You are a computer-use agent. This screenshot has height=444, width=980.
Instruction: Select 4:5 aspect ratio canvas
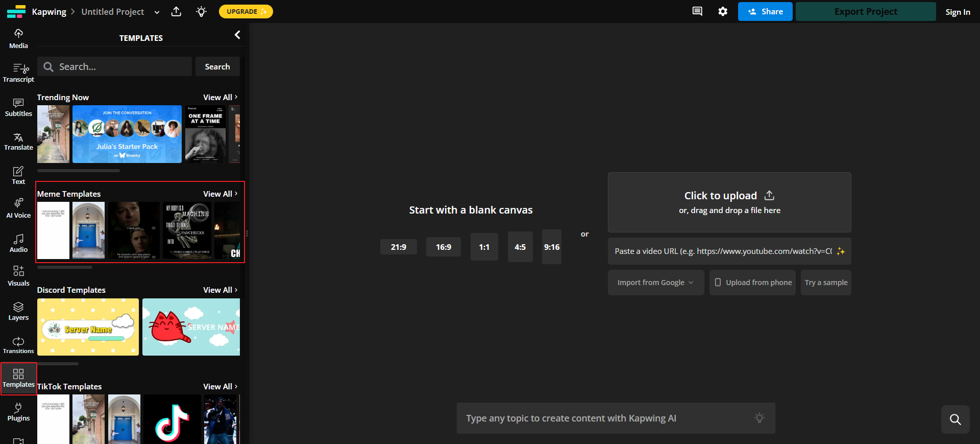click(x=520, y=247)
